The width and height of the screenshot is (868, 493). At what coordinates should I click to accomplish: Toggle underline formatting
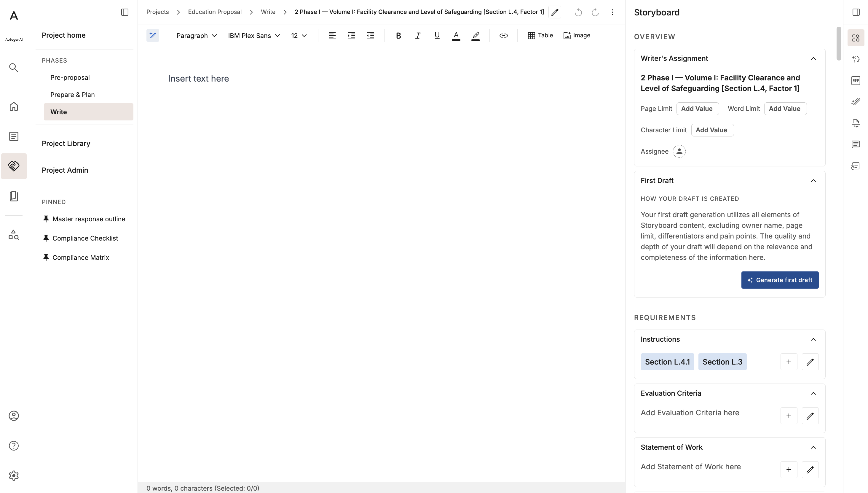(437, 36)
